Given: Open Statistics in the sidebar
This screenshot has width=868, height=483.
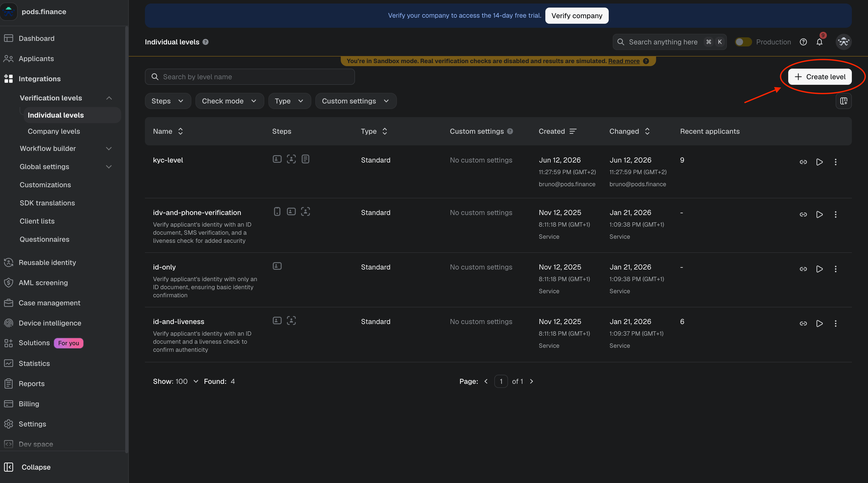Looking at the screenshot, I should (x=34, y=363).
